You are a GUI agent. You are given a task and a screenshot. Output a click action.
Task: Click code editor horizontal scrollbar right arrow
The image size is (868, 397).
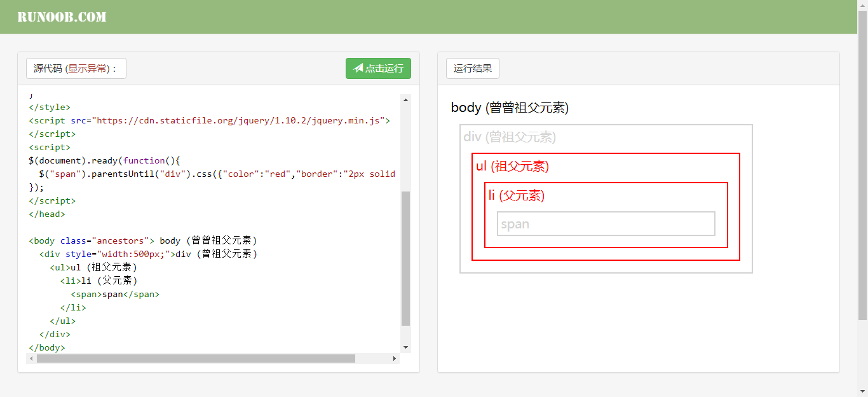tap(395, 358)
